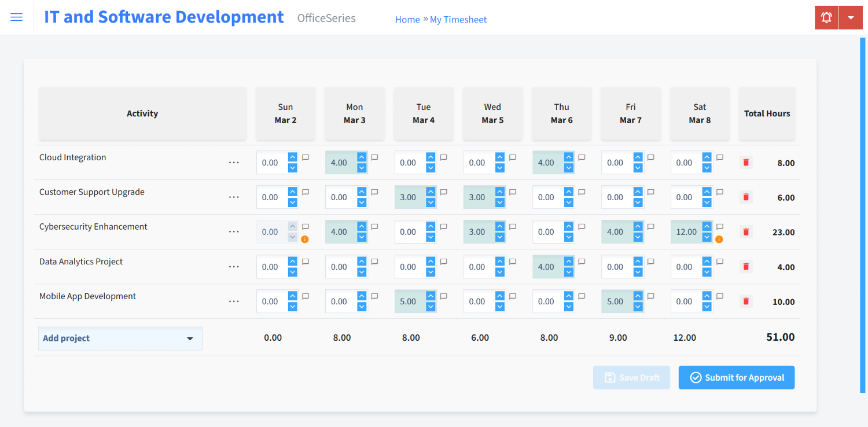Delete the Cloud Integration row via trash icon

pyautogui.click(x=745, y=163)
